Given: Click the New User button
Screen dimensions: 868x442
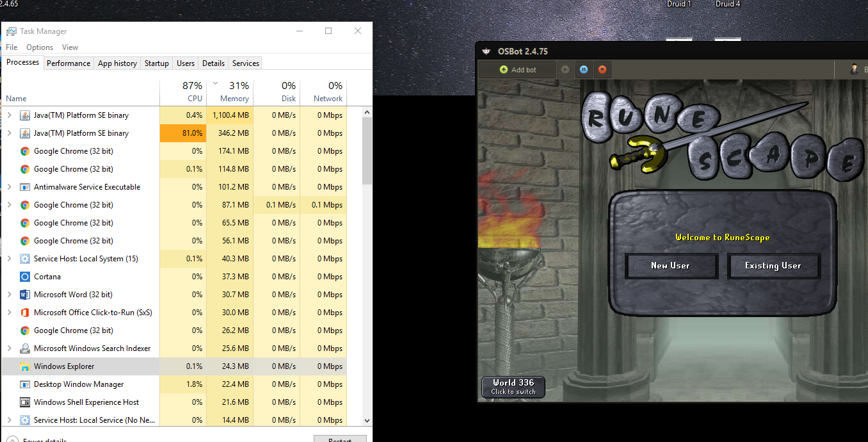Looking at the screenshot, I should [x=671, y=266].
